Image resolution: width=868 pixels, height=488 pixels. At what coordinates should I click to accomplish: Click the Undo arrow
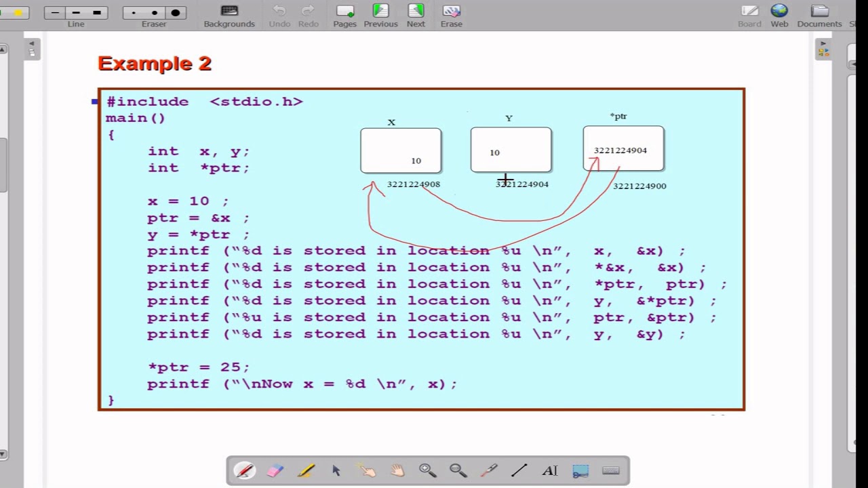279,16
